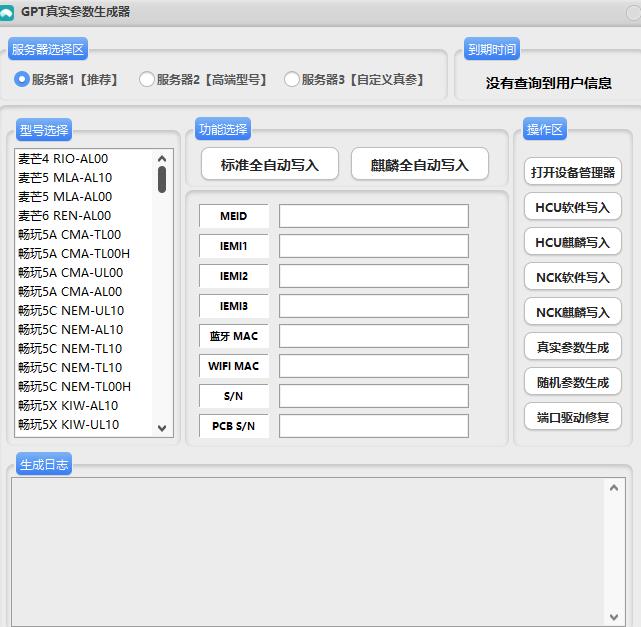Click 端口驱动修复 button
The width and height of the screenshot is (641, 627).
pos(573,417)
